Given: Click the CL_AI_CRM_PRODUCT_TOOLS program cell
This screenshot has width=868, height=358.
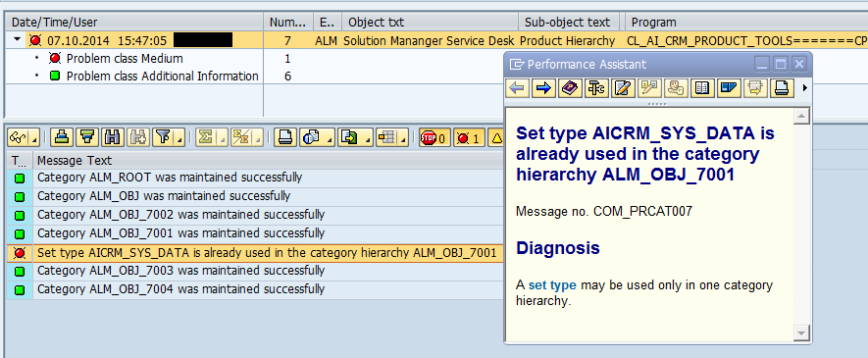Looking at the screenshot, I should 746,40.
